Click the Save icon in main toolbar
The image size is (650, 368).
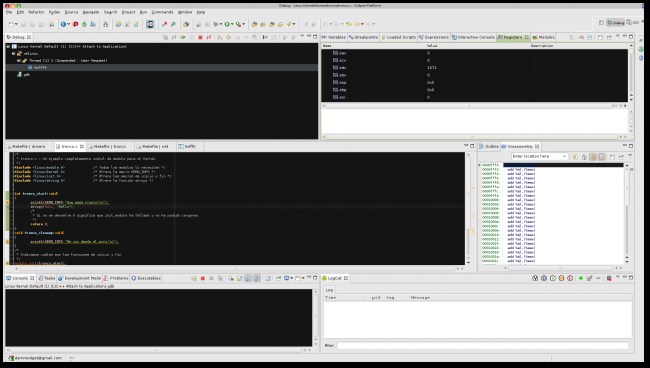[23, 24]
